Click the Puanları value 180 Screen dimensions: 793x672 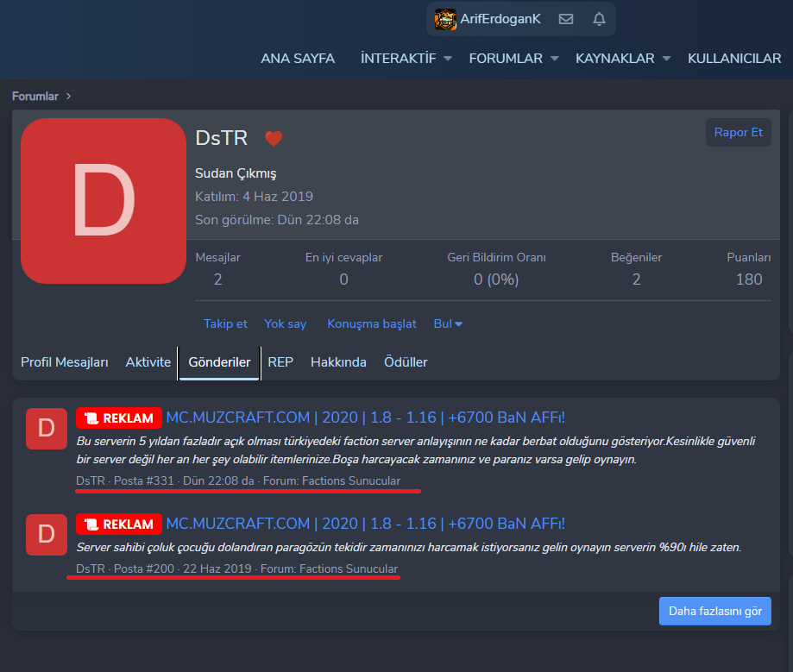coord(749,279)
